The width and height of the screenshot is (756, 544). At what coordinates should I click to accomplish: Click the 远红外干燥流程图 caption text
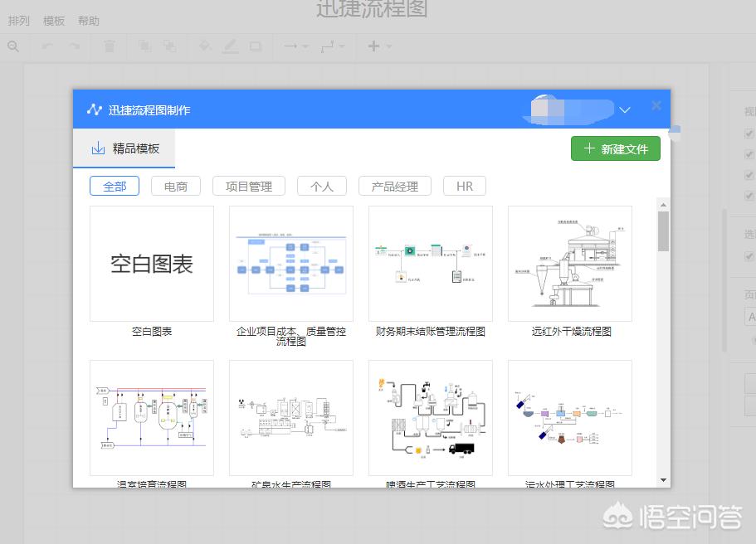(571, 332)
